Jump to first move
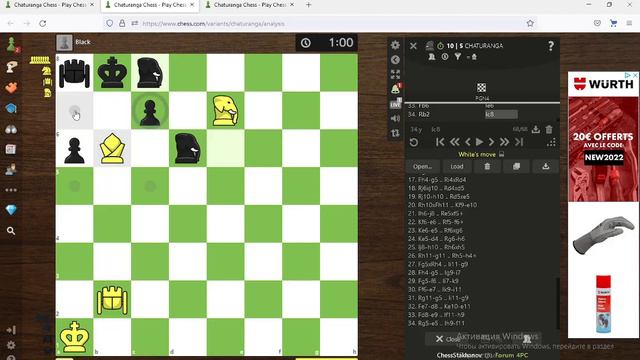Image resolution: width=640 pixels, height=360 pixels. pyautogui.click(x=440, y=142)
